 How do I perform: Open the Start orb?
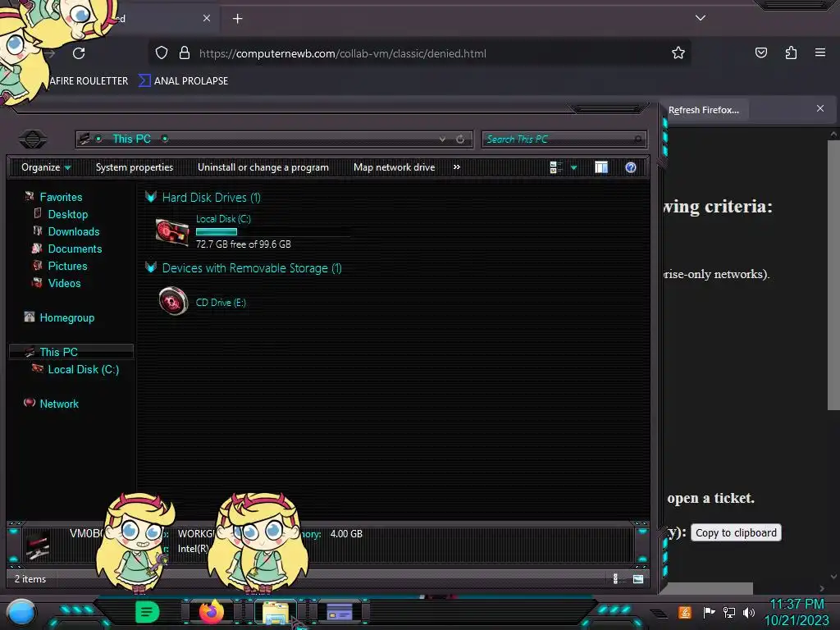(x=21, y=612)
